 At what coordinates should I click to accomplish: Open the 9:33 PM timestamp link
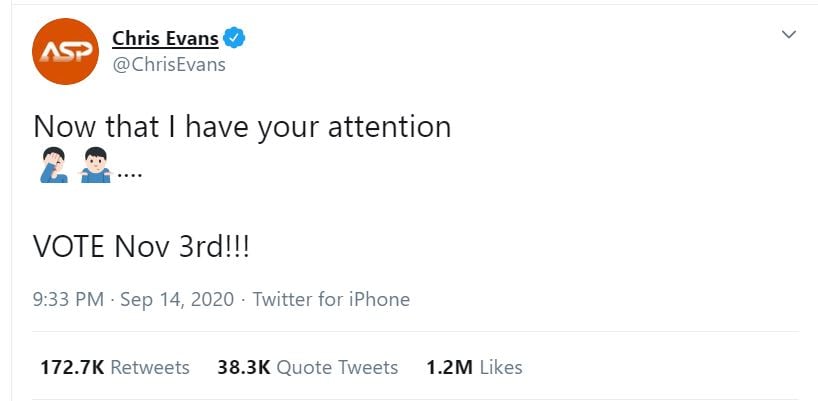[70, 299]
